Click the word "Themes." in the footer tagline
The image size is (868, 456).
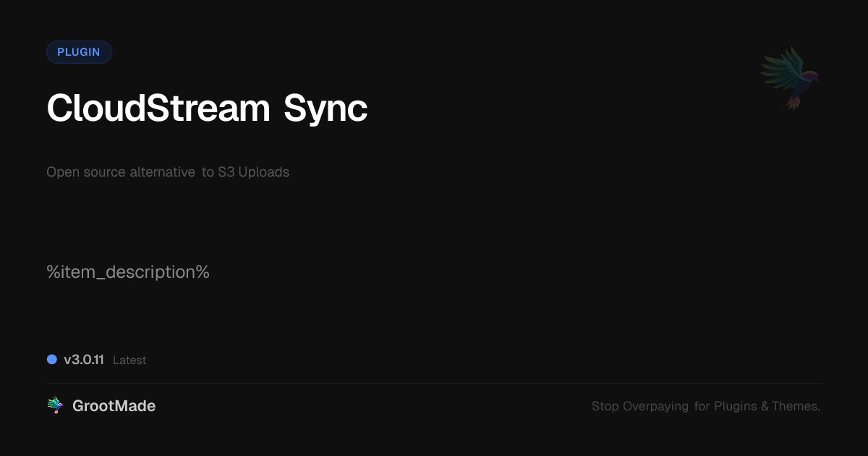(796, 407)
